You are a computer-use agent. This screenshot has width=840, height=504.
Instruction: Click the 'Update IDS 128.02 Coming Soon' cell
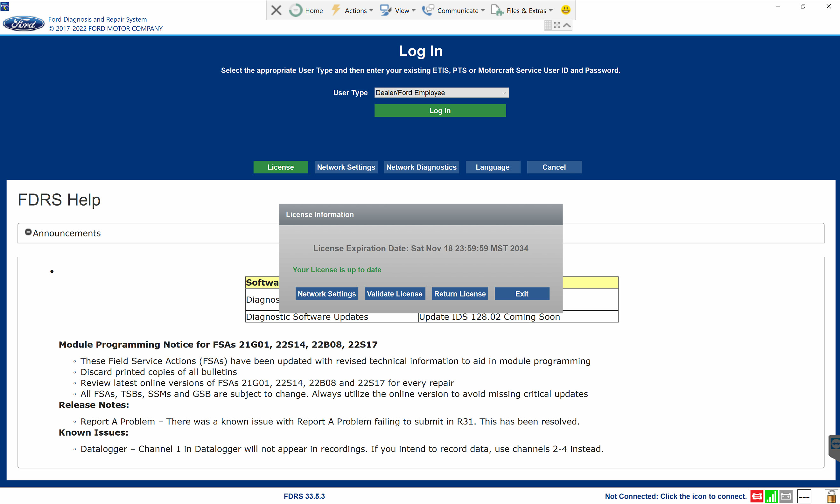pos(518,317)
